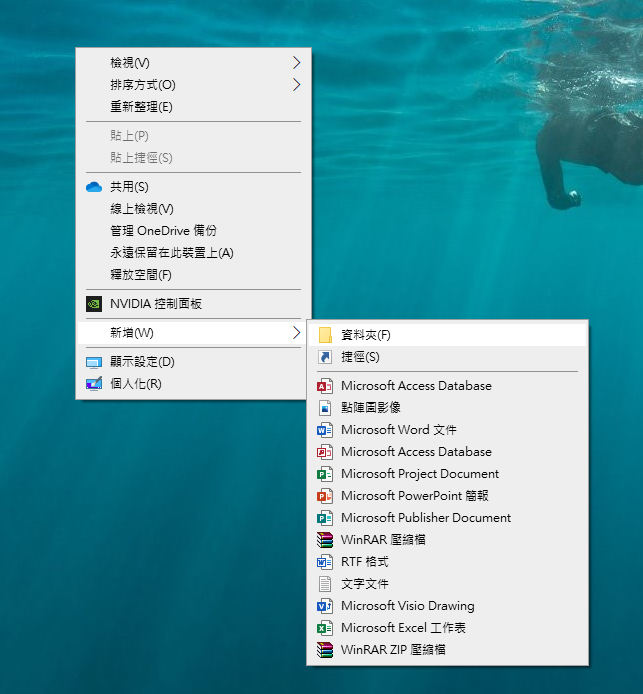
Task: Expand the 排序方式(O) submenu arrow
Action: pyautogui.click(x=296, y=85)
